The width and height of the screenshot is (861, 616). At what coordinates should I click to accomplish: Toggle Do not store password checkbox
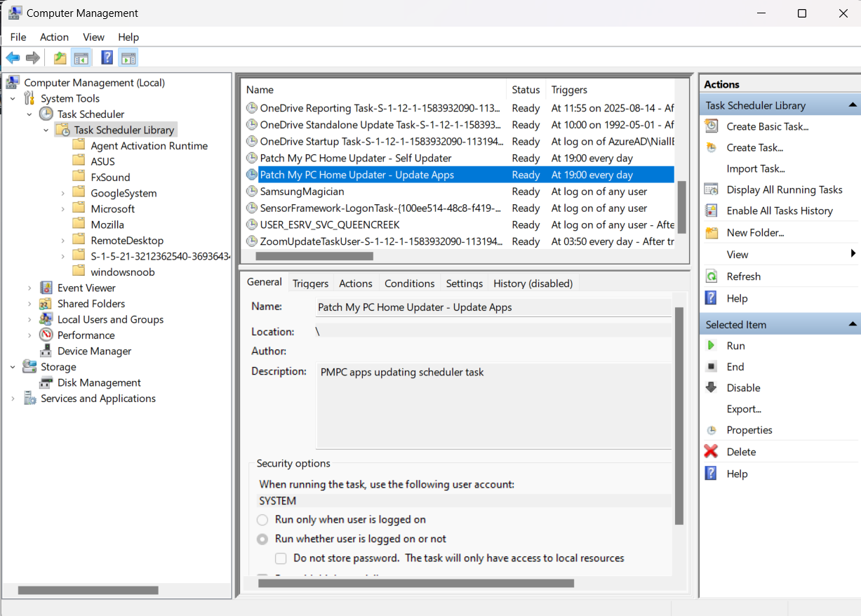coord(281,558)
